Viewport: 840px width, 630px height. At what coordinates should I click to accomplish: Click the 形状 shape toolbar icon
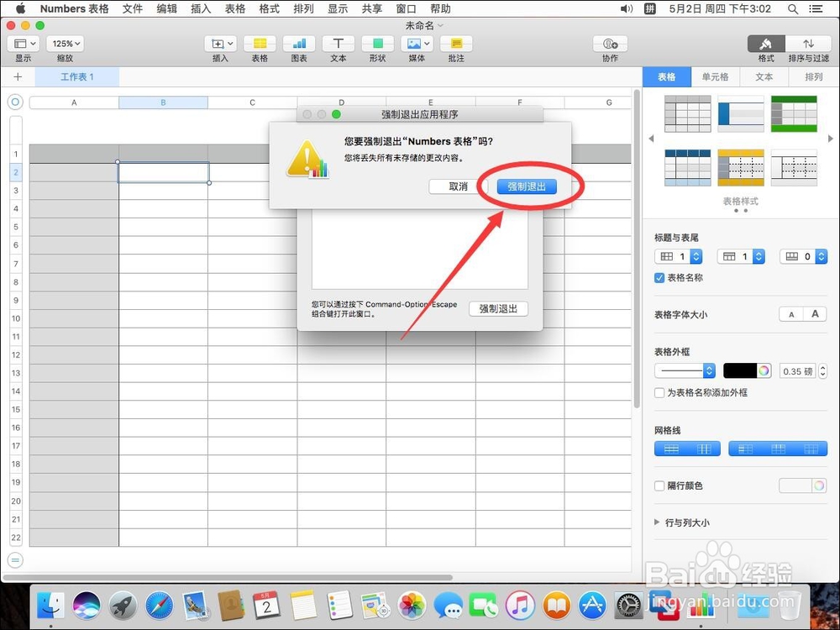pos(378,44)
